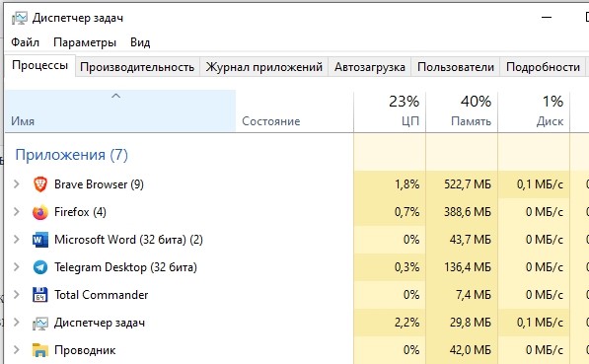This screenshot has height=364, width=589.
Task: Click the Task Manager title bar icon
Action: pos(20,18)
